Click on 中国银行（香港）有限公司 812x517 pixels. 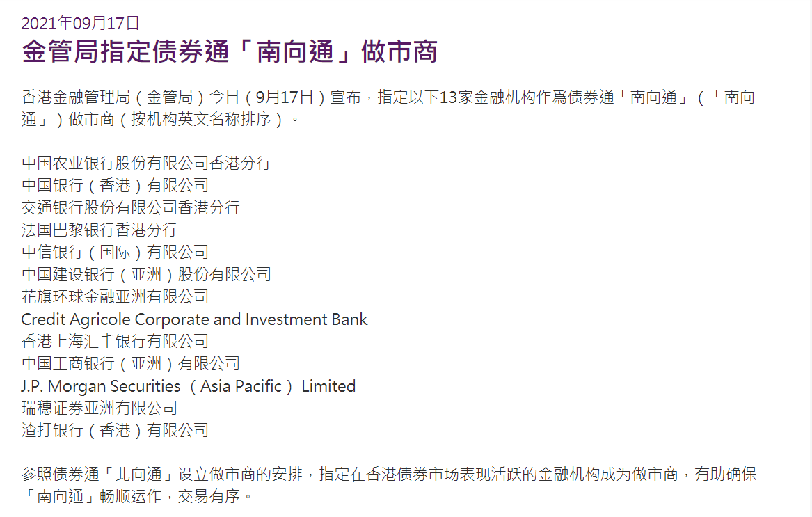[x=115, y=186]
